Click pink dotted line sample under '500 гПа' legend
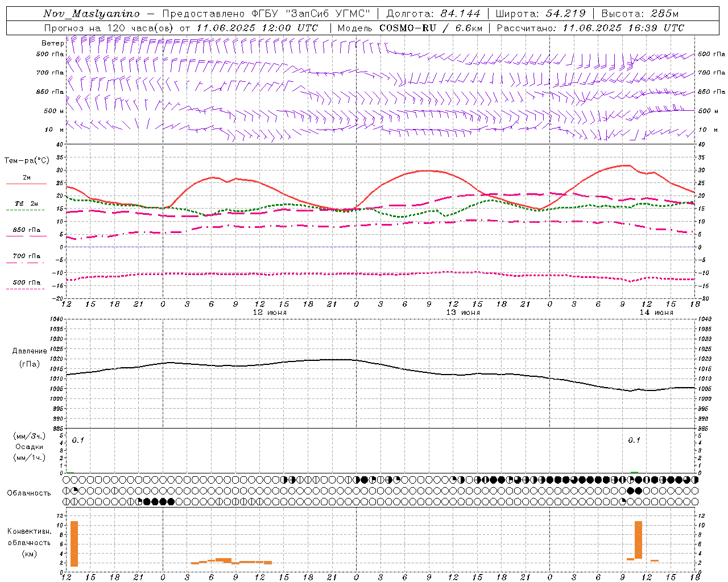The height and width of the screenshot is (582, 728). click(25, 289)
